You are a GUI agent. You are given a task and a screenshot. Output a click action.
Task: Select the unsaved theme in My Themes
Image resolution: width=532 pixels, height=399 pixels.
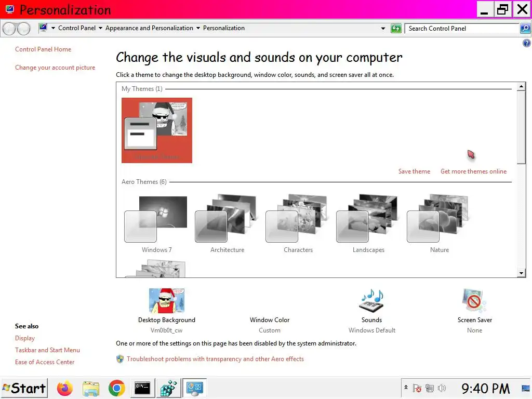157,130
